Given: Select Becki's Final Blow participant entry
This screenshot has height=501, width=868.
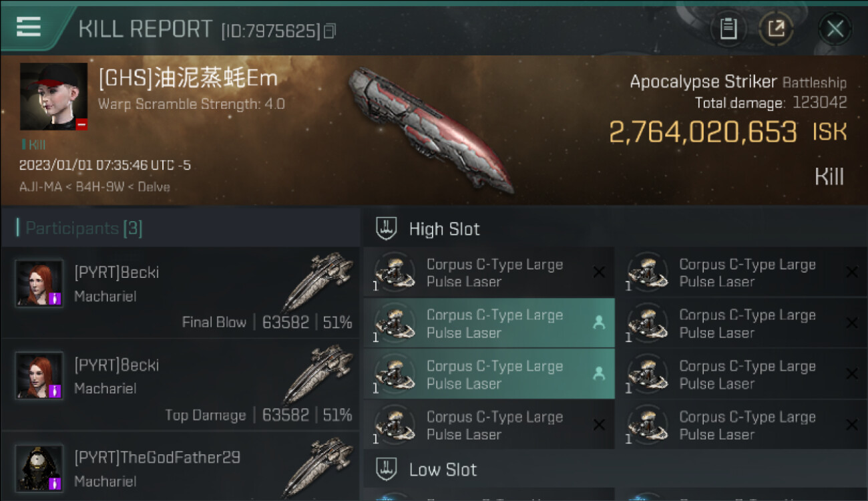Looking at the screenshot, I should click(180, 293).
